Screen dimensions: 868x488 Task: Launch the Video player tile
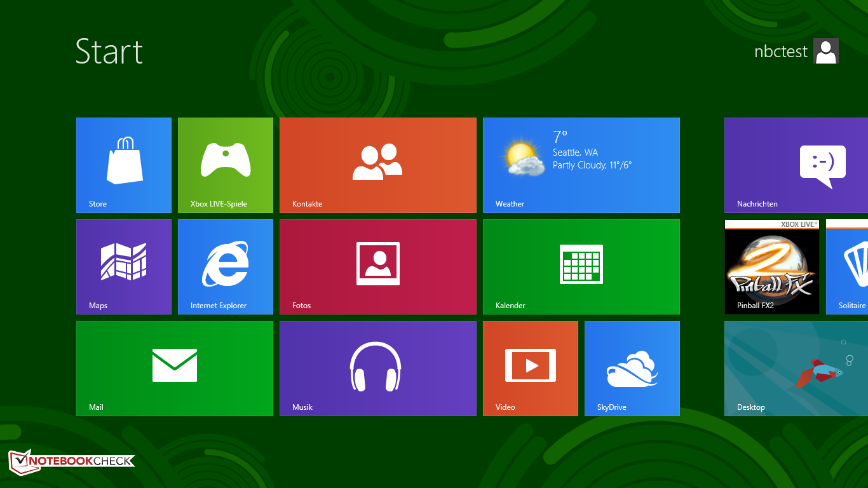[531, 369]
